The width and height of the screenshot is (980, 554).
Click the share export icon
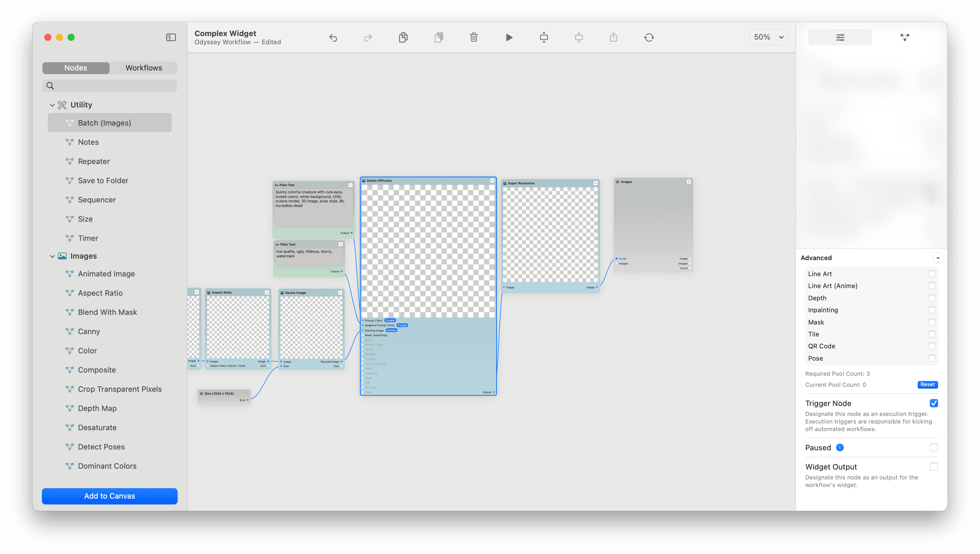pyautogui.click(x=614, y=37)
